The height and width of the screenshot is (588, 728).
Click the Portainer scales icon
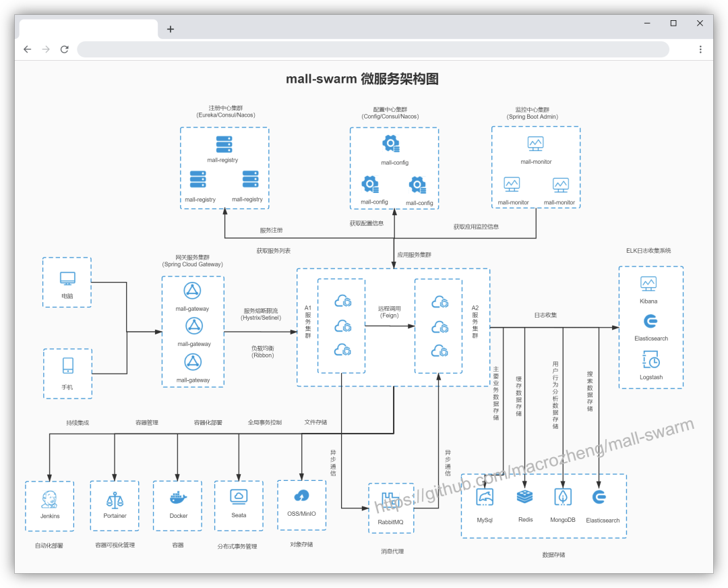point(115,500)
